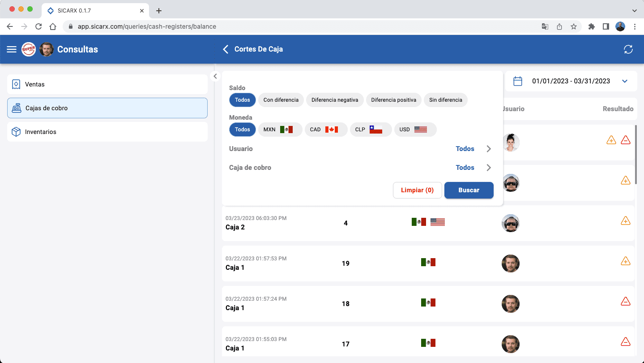
Task: Click the refresh sync icon in header
Action: 628,49
